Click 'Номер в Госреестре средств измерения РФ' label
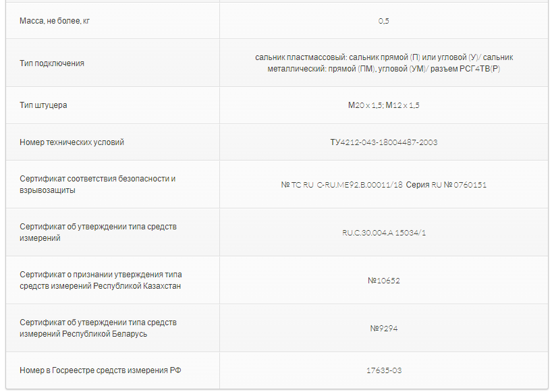552x392 pixels. point(101,370)
